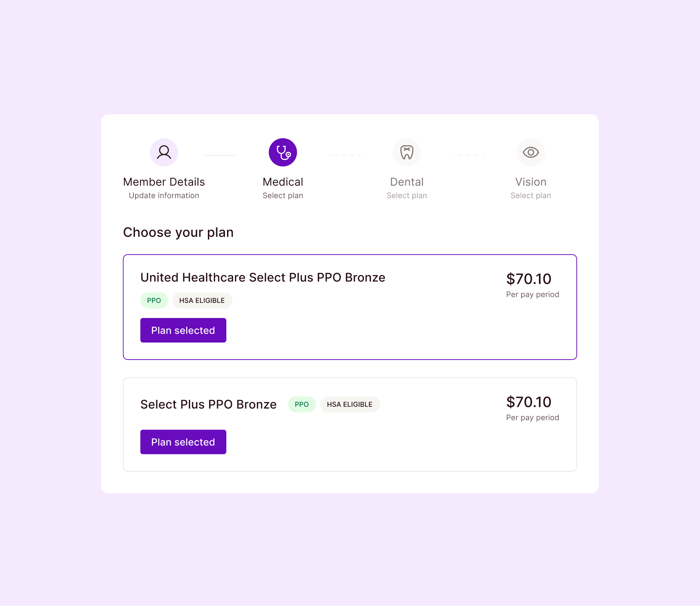Switch to the Vision step label
This screenshot has width=700, height=606.
pyautogui.click(x=531, y=182)
